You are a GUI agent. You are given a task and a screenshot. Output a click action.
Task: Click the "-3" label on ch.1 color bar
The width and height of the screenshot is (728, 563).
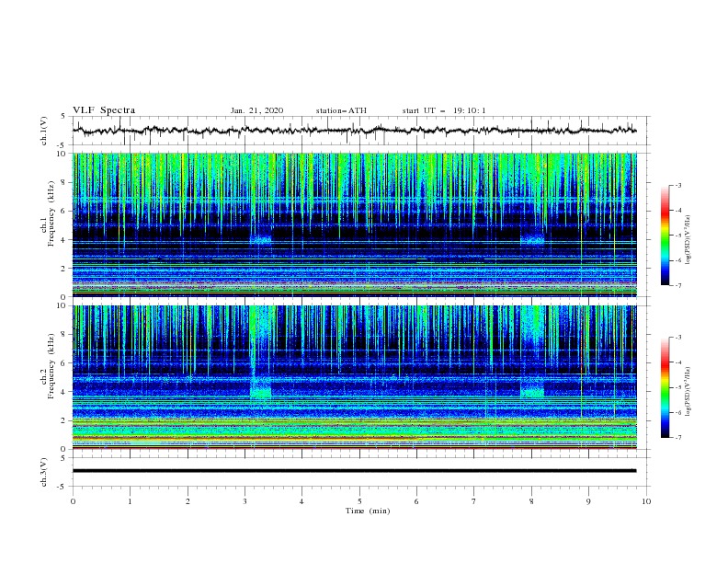(x=677, y=185)
